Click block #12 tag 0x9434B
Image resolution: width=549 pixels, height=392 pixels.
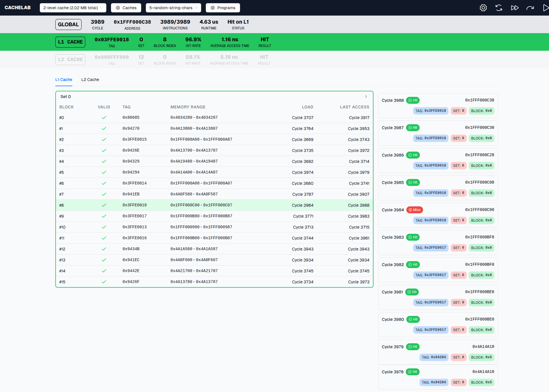131,249
